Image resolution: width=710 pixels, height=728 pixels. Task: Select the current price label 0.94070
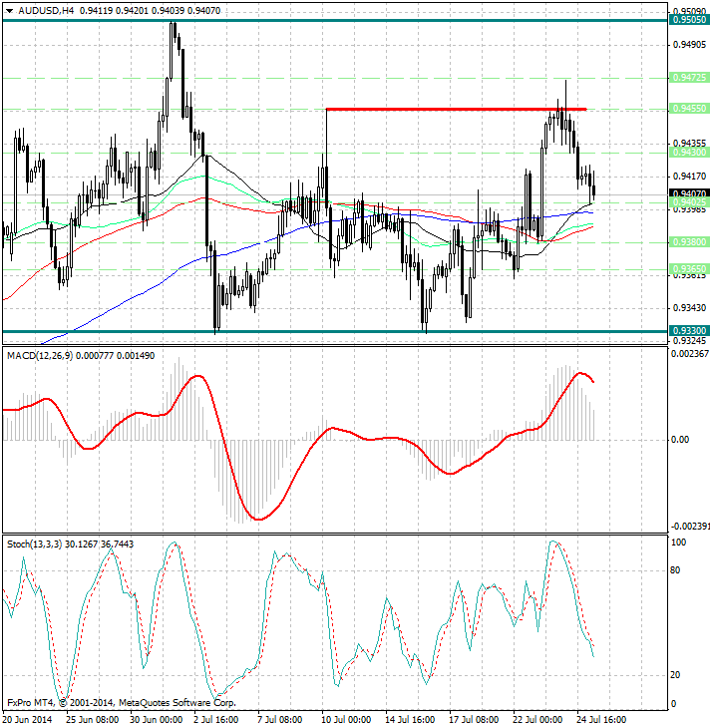(690, 193)
